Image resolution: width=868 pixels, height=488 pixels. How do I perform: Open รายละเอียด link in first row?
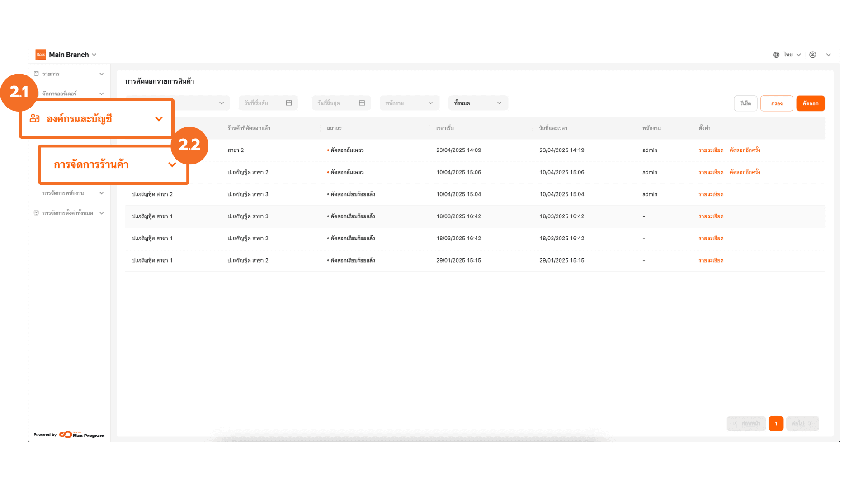(711, 150)
